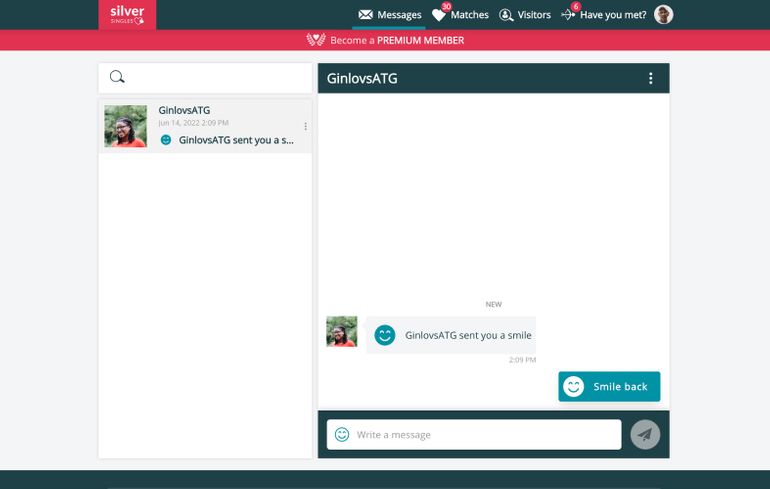Viewport: 770px width, 489px height.
Task: Open the profile avatar menu in header
Action: [663, 15]
